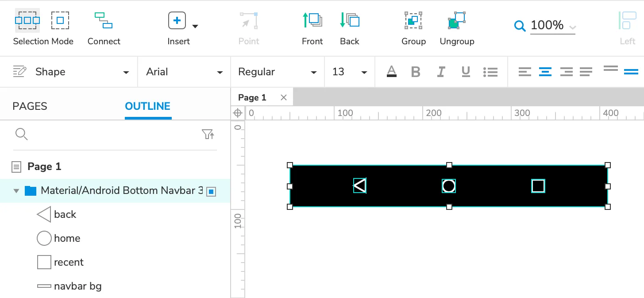
Task: Send selection to Back
Action: coord(349,21)
